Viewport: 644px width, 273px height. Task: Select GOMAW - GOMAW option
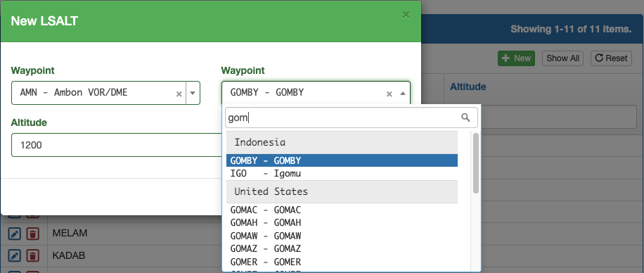(x=342, y=236)
